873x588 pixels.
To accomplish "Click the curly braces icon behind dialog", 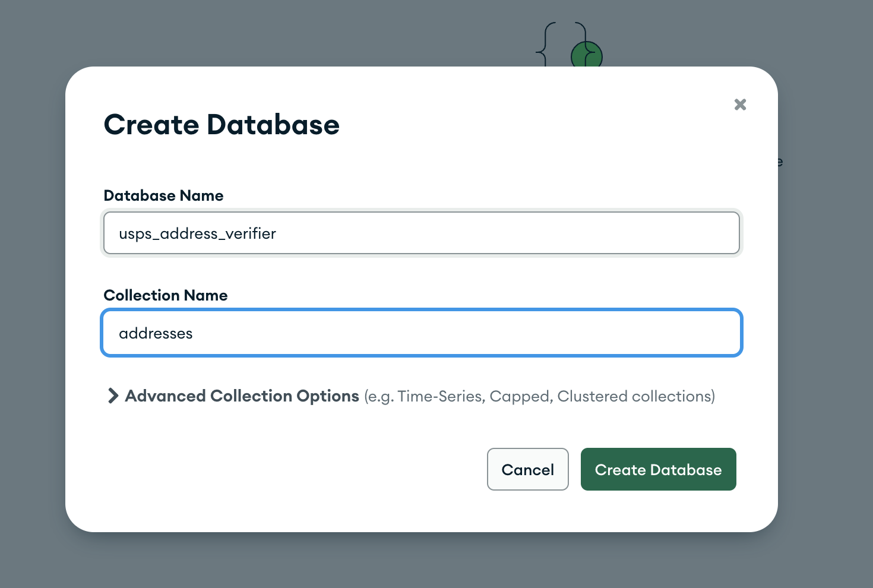I will (546, 45).
